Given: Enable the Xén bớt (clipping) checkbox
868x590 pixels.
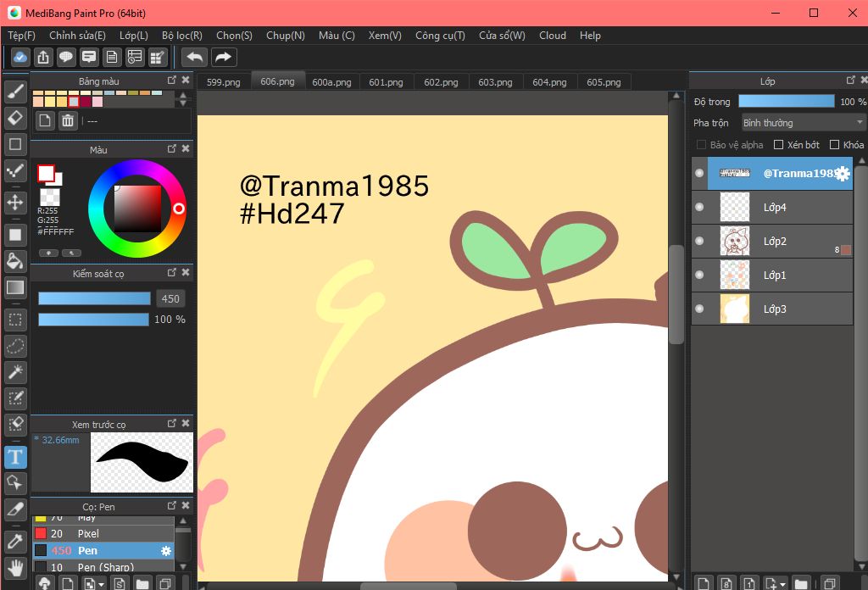Looking at the screenshot, I should 778,144.
